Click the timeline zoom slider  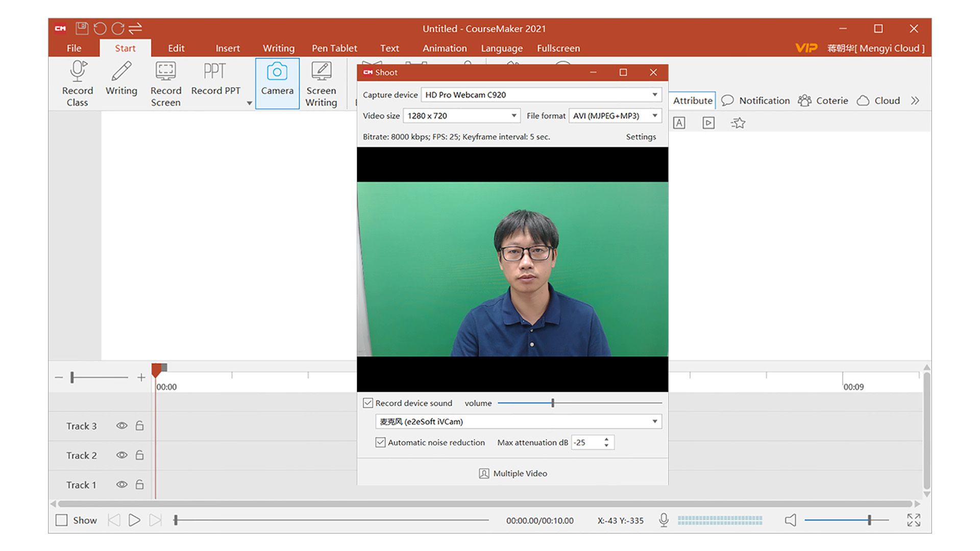click(x=100, y=378)
